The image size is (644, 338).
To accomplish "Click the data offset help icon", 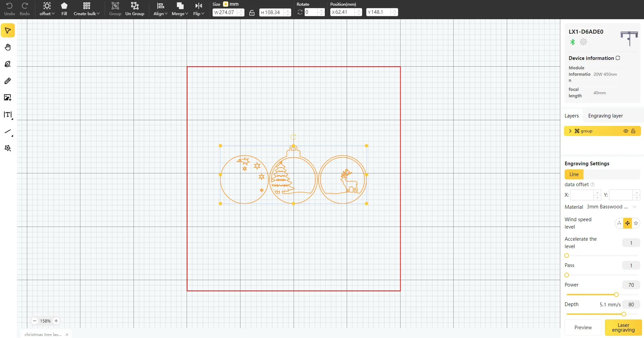I will point(593,184).
